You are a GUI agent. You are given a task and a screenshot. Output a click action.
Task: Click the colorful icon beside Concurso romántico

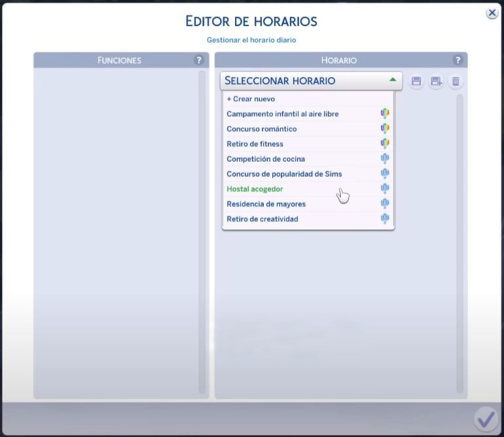(x=385, y=129)
